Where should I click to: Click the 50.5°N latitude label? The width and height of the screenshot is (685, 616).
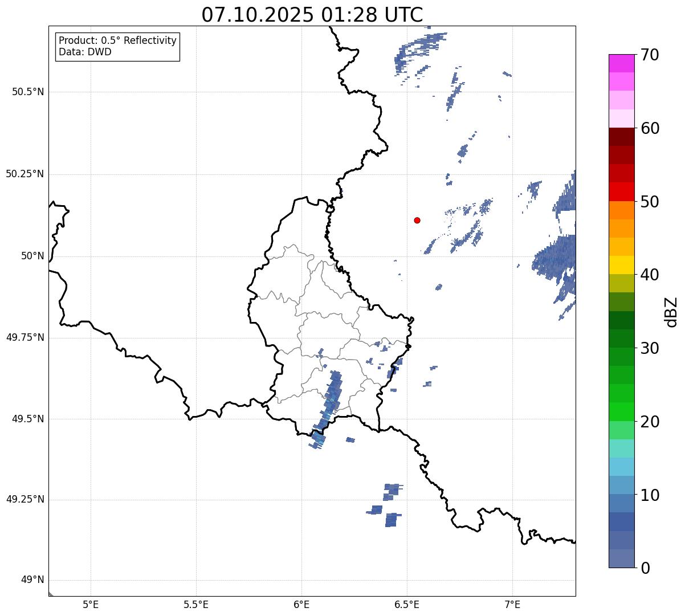[28, 92]
